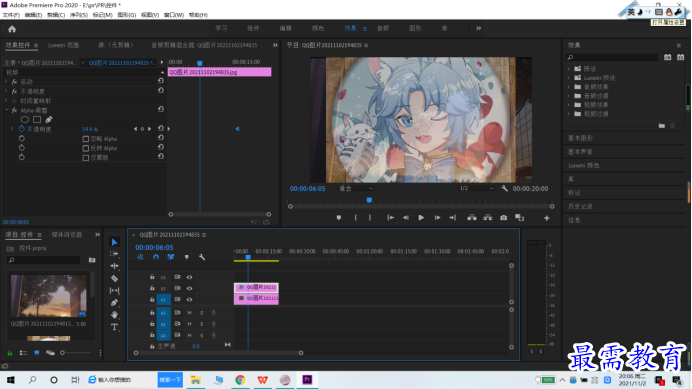Image resolution: width=692 pixels, height=389 pixels.
Task: Collapse the Alpha 调整 effect group
Action: (7, 110)
